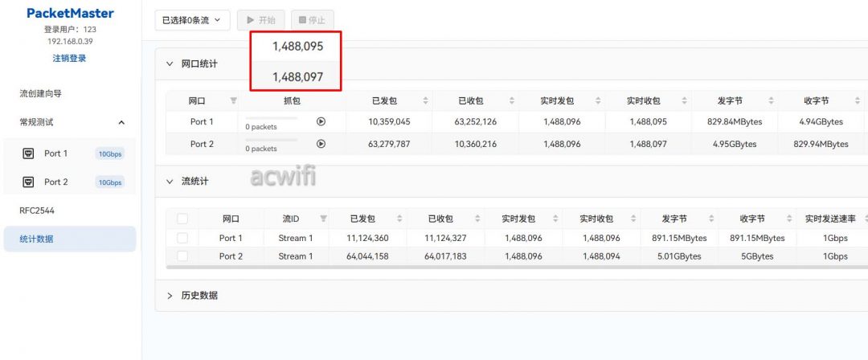The height and width of the screenshot is (360, 868).
Task: Open filter icon in 流ID column header
Action: 323,219
